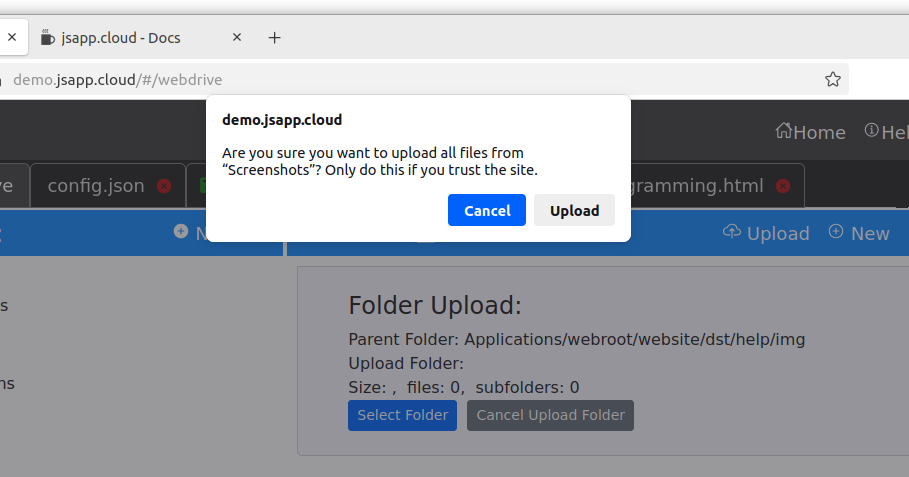This screenshot has width=909, height=477.
Task: Close the programming.html editor tab
Action: 783,186
